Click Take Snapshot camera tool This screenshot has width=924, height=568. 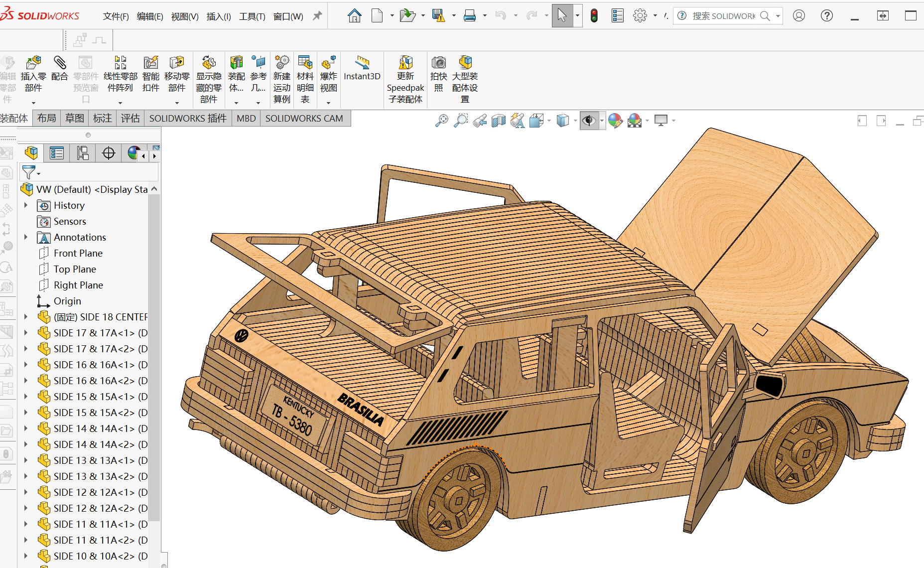[439, 73]
